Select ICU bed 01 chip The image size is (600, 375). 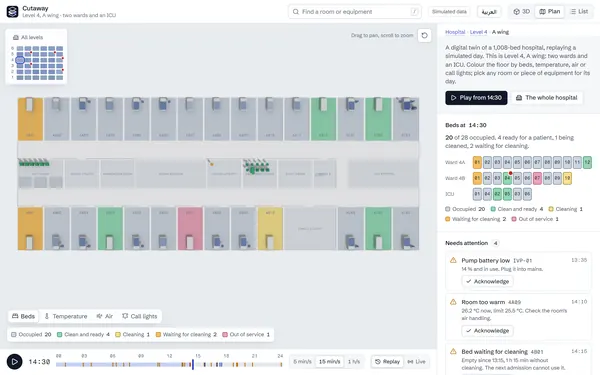pyautogui.click(x=477, y=194)
